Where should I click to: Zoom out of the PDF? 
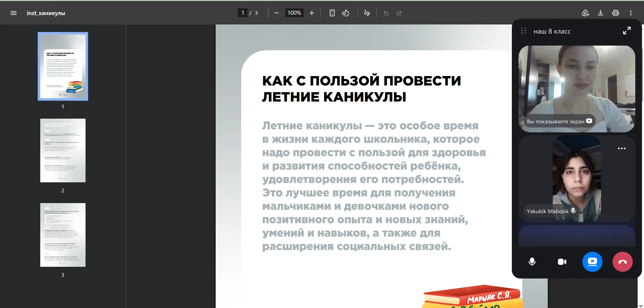click(276, 13)
